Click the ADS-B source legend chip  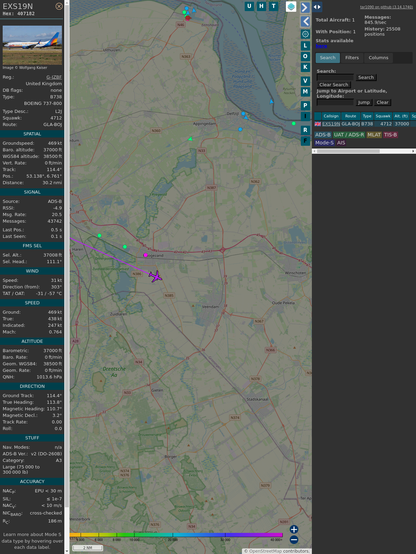point(323,135)
